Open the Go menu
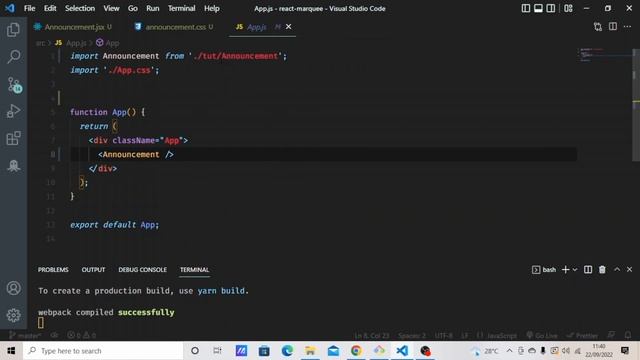 click(133, 8)
